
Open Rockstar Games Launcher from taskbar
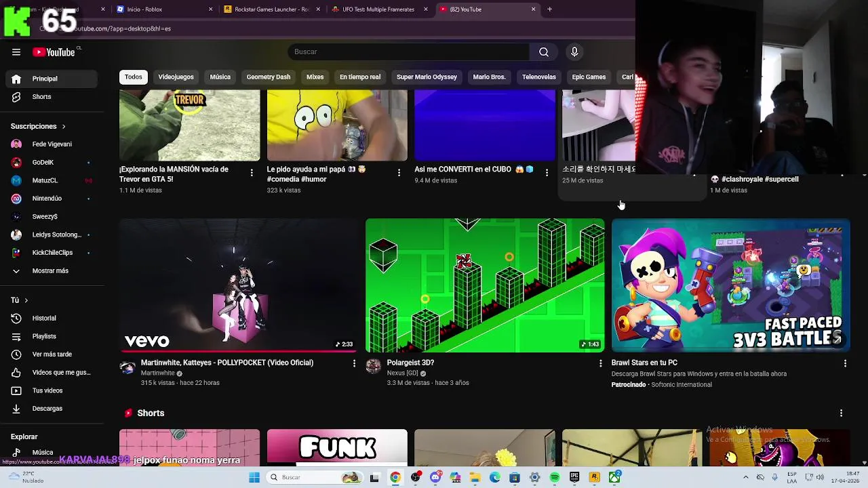point(595,478)
